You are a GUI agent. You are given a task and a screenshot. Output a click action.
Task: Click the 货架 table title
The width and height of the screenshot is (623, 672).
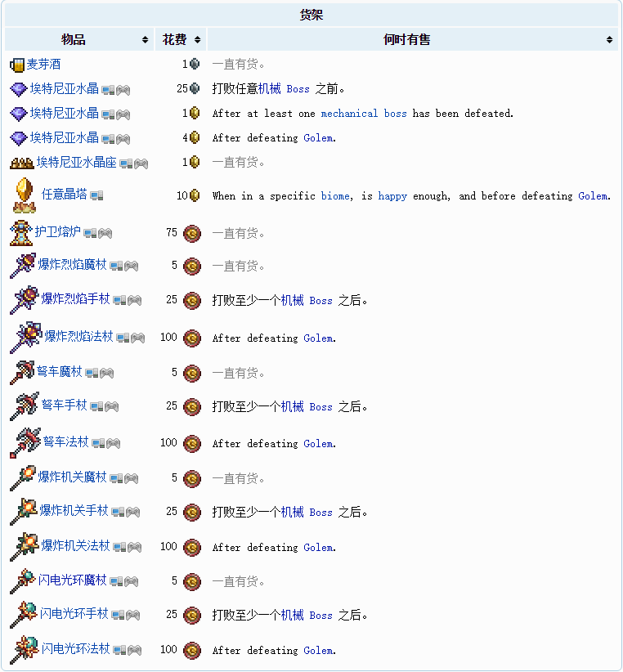(311, 15)
